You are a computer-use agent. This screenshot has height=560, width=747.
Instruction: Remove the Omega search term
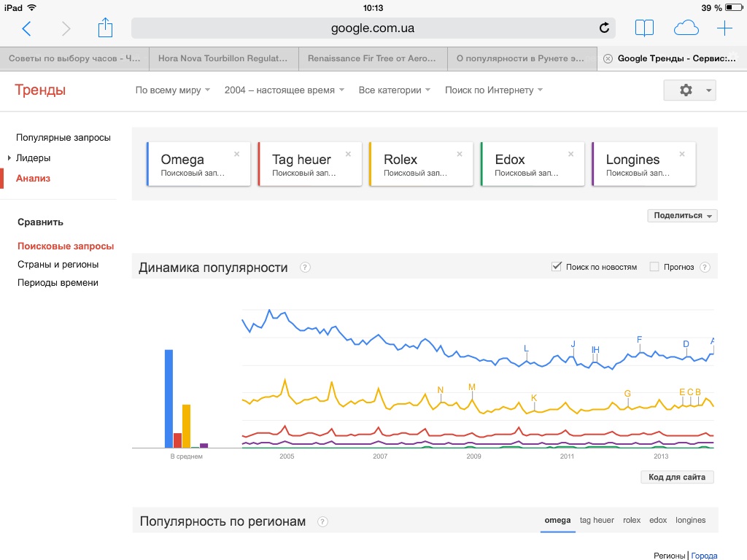(x=236, y=154)
